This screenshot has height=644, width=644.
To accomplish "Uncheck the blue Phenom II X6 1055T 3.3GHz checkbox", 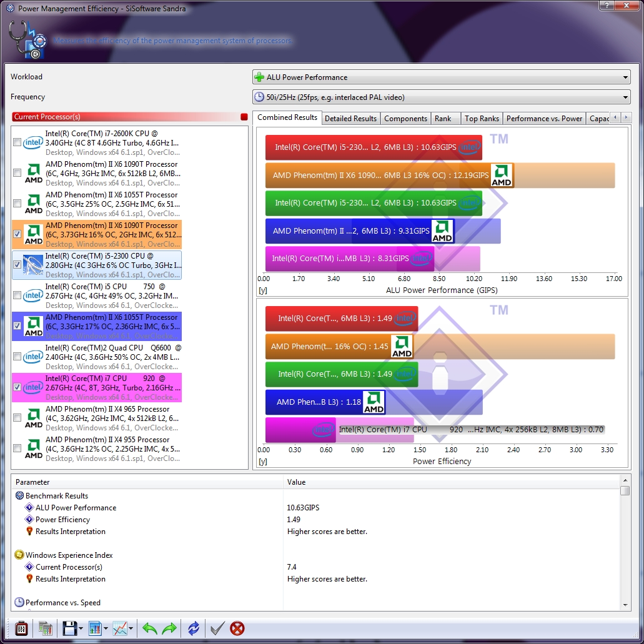I will pyautogui.click(x=17, y=325).
